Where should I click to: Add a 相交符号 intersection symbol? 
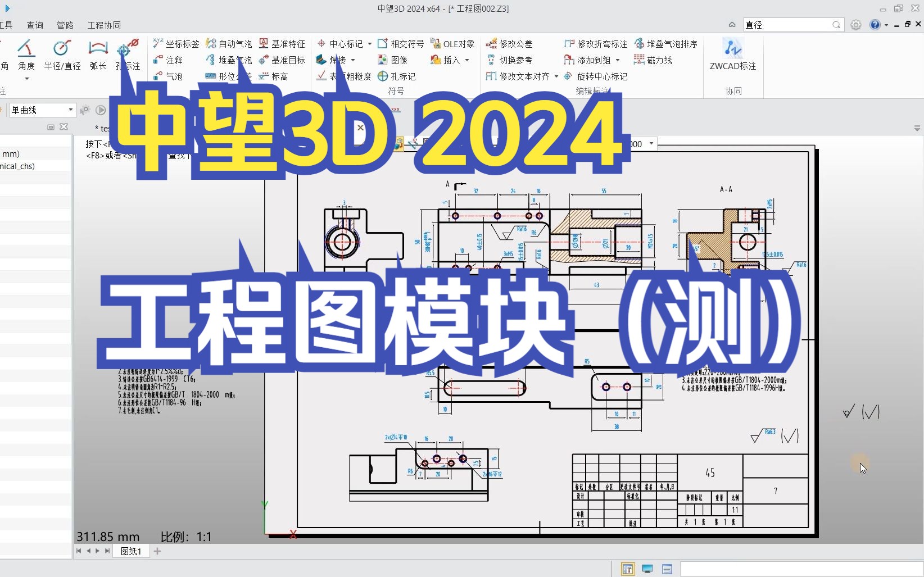pyautogui.click(x=401, y=44)
